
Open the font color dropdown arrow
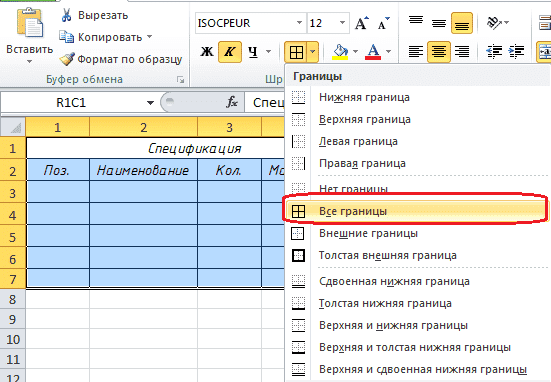point(388,52)
